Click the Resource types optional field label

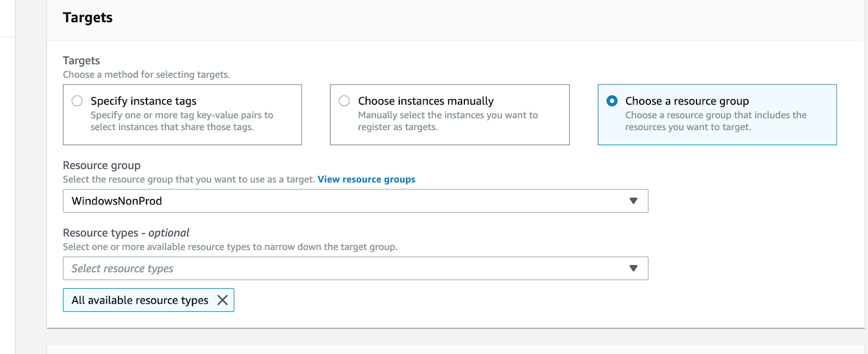[126, 233]
